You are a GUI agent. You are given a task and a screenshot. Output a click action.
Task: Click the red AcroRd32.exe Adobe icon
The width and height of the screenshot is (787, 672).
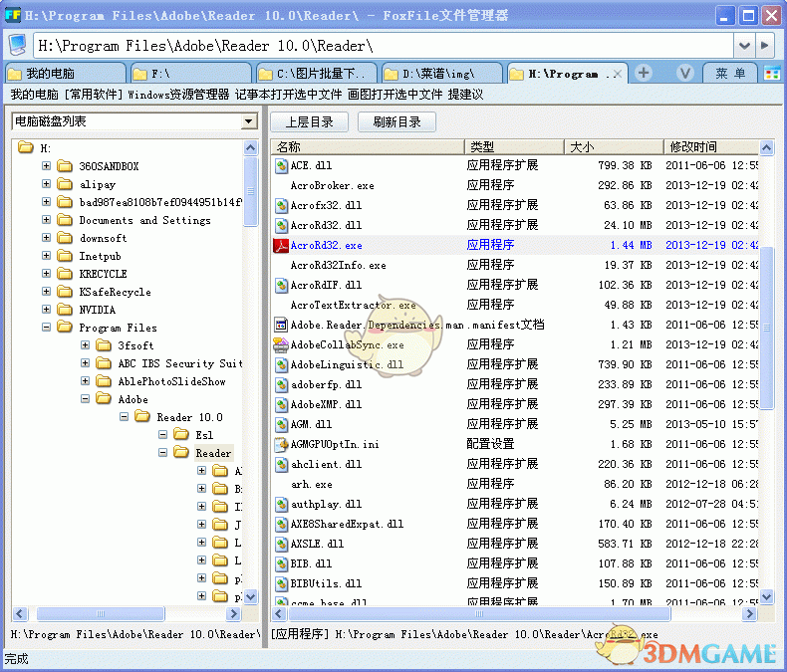tap(281, 245)
